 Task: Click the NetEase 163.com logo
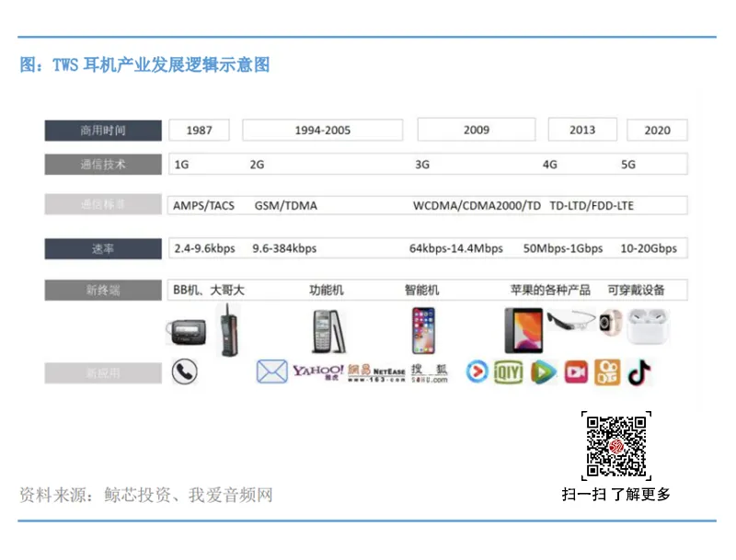(376, 373)
